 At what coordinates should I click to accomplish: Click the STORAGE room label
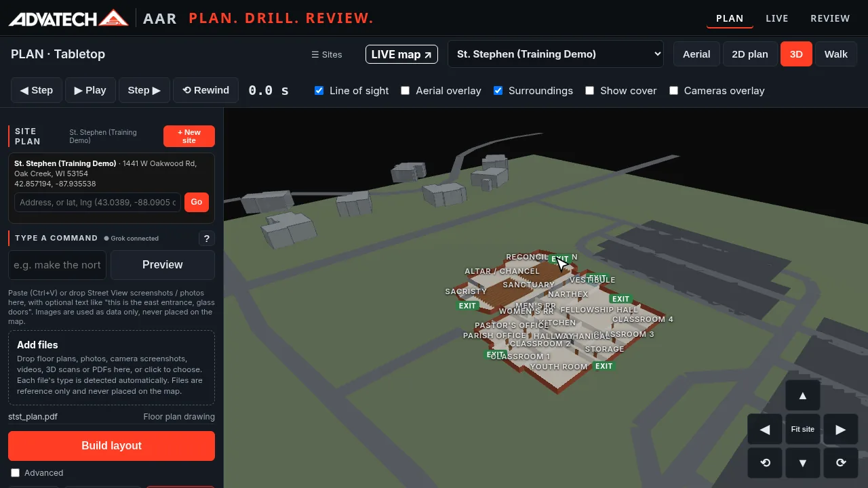(x=604, y=349)
